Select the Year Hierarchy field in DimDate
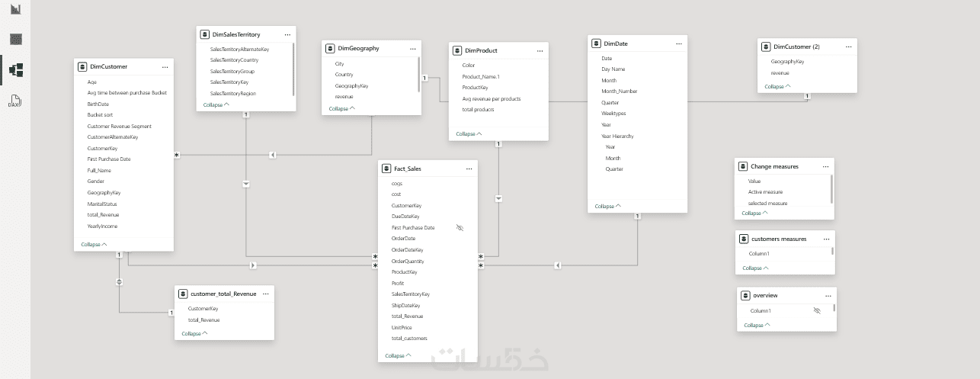The width and height of the screenshot is (980, 379). click(617, 136)
